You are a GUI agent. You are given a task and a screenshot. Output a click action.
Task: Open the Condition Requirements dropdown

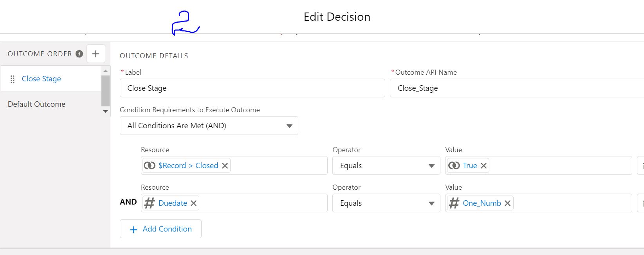(209, 126)
